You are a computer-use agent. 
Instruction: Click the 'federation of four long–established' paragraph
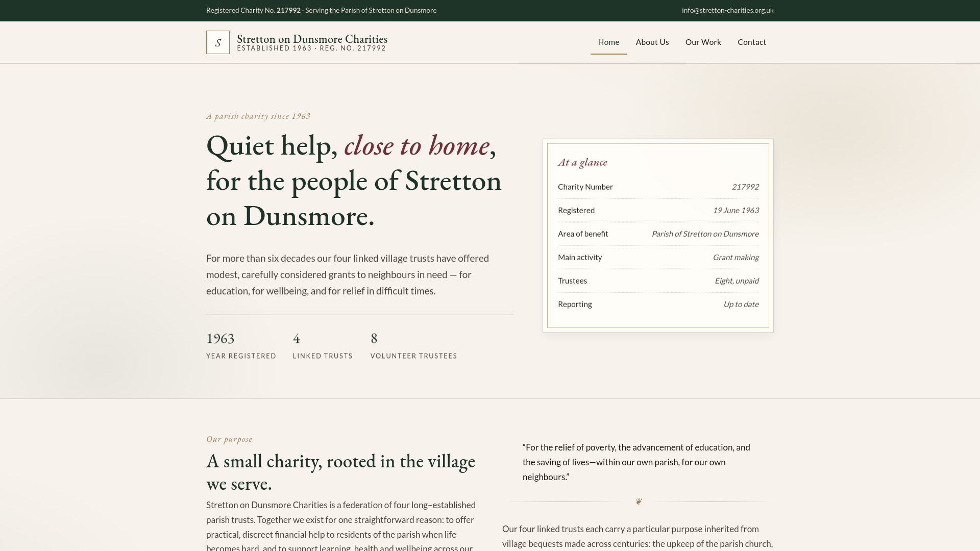341,525
